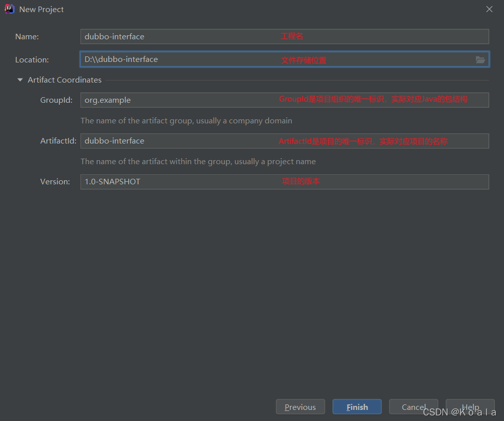
Task: Go back with the Previous button
Action: coord(300,407)
